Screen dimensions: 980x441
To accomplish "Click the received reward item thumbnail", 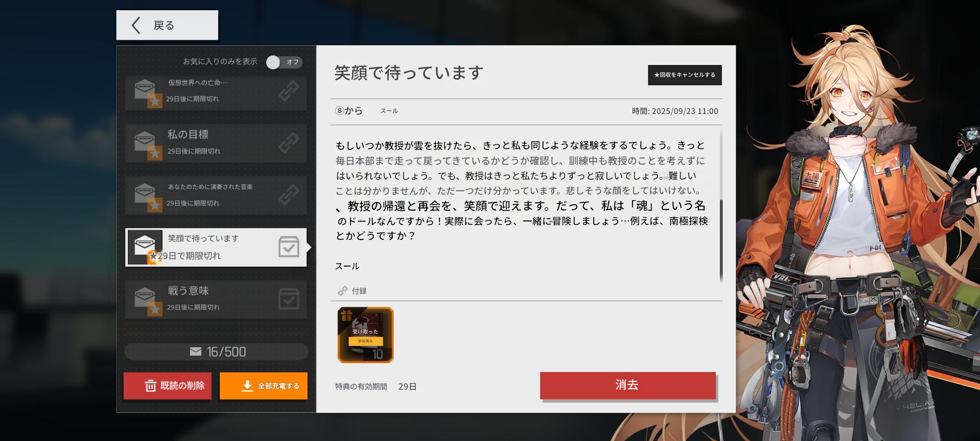I will coord(365,335).
